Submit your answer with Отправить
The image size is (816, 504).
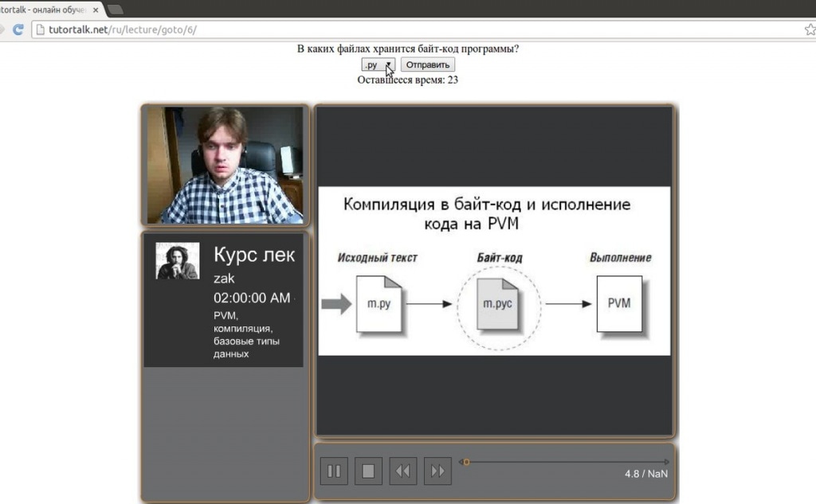tap(427, 64)
